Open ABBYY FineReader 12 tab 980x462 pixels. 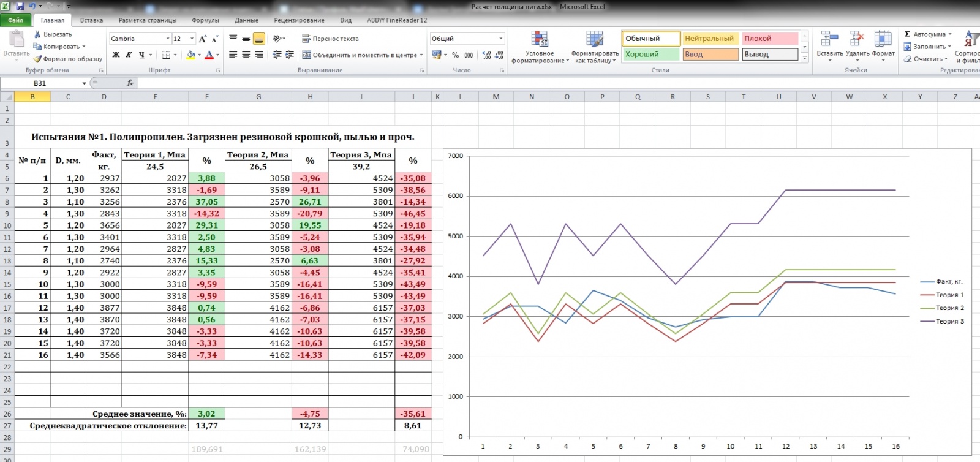pos(397,20)
